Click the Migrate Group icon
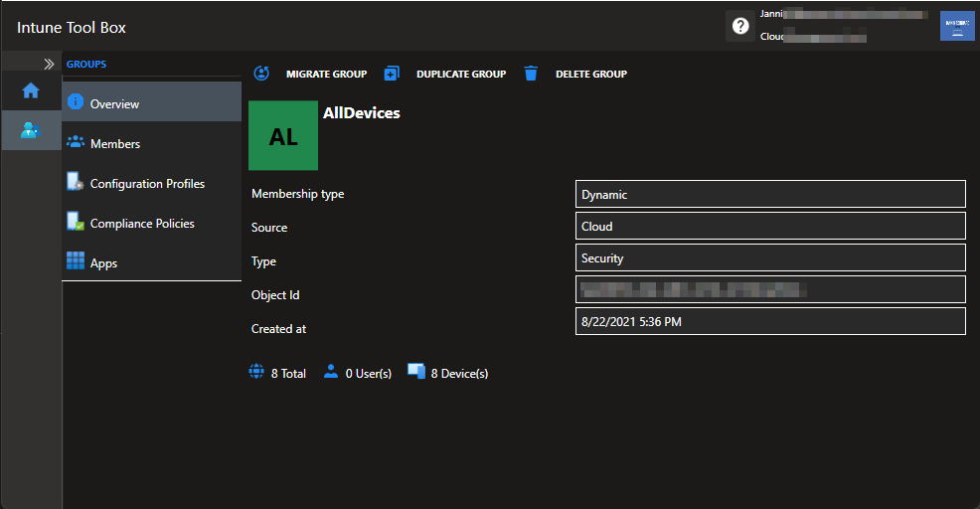 click(x=261, y=74)
